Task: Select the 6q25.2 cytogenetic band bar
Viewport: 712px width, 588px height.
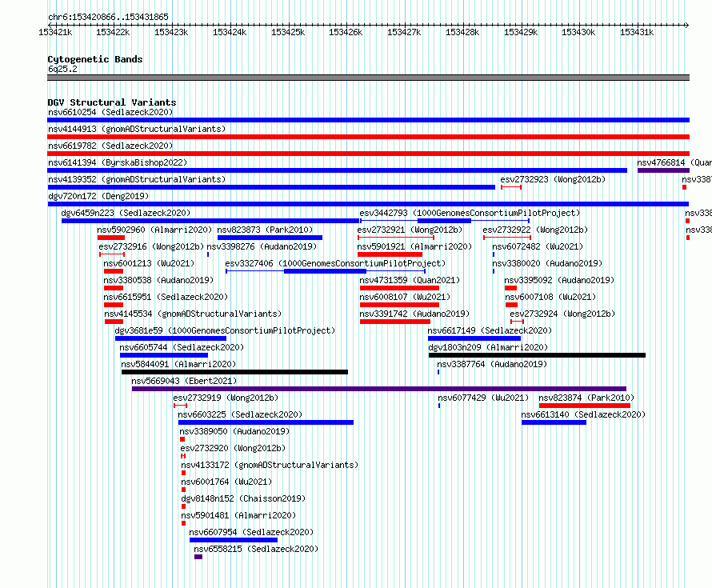Action: [x=368, y=78]
